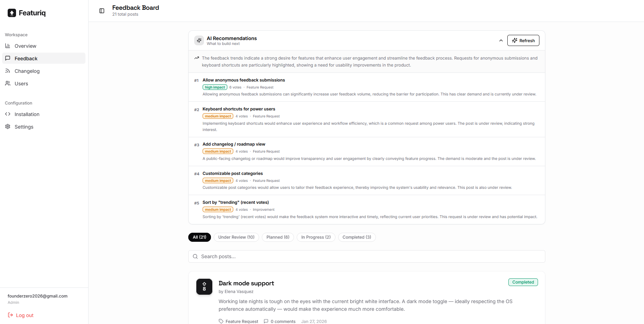Click the comments icon on Dark mode post
Viewport: 644px width, 324px height.
266,321
